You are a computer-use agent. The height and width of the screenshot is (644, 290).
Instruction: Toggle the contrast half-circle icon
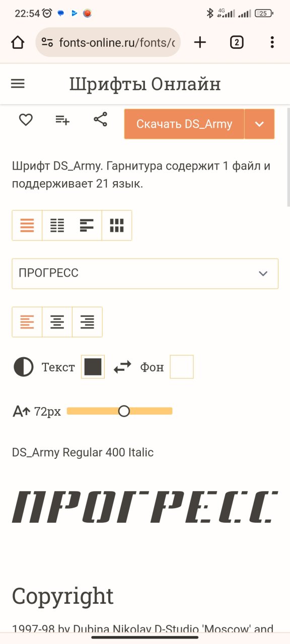coord(23,367)
